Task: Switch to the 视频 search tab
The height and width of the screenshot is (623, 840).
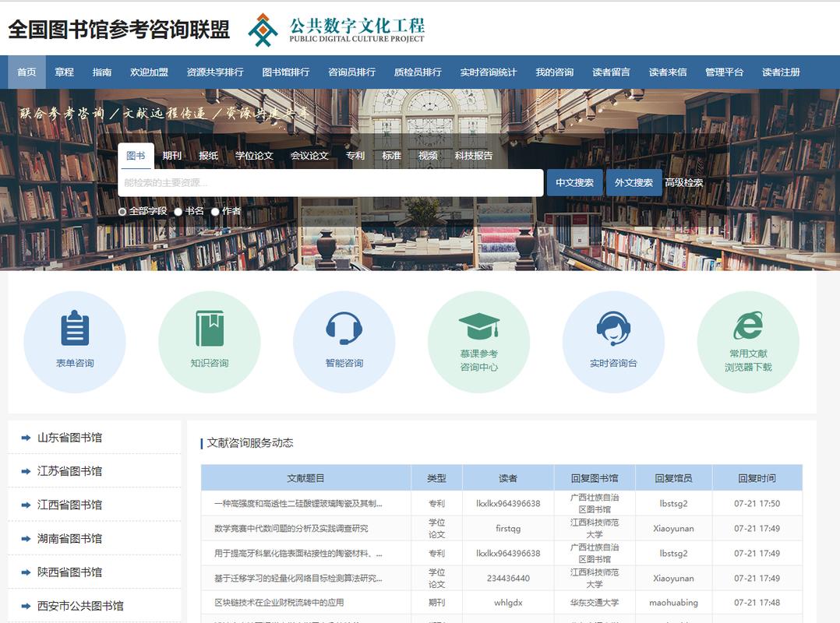Action: (428, 156)
